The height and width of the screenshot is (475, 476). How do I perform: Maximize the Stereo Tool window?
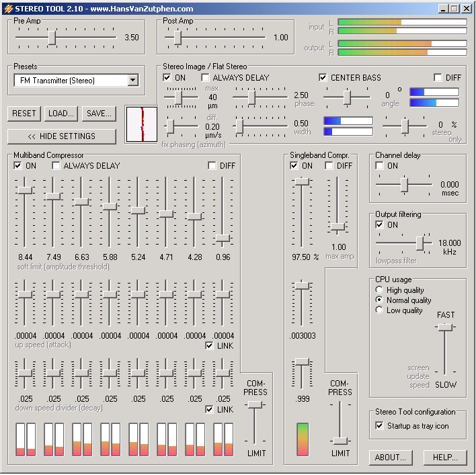click(454, 9)
